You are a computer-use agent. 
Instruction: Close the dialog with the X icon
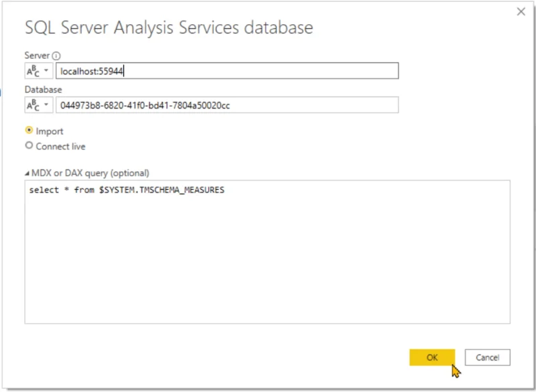[521, 11]
